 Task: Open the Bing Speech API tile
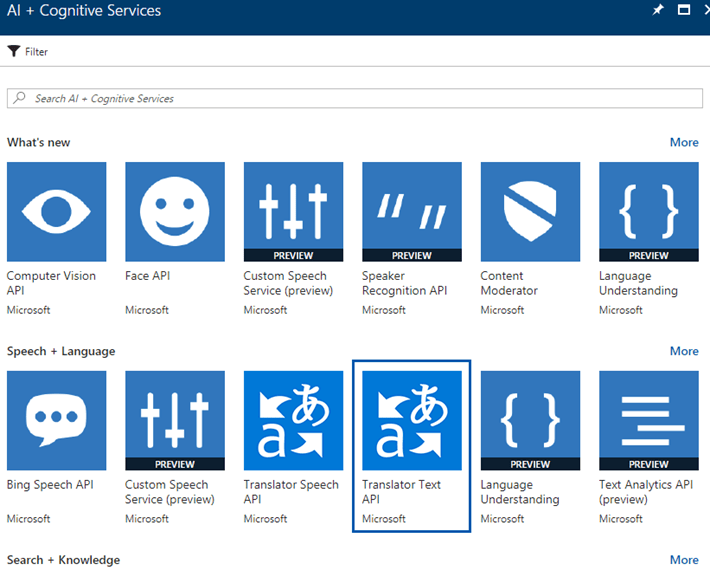[56, 421]
